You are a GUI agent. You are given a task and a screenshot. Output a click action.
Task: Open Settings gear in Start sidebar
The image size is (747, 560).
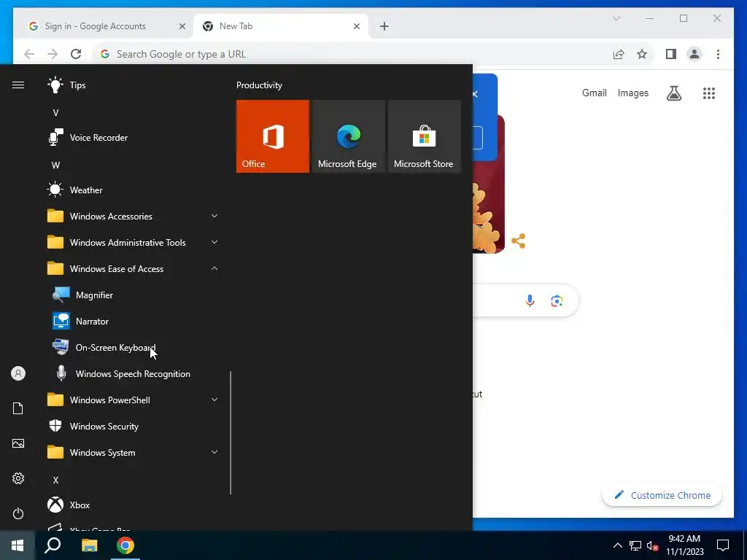pyautogui.click(x=18, y=478)
